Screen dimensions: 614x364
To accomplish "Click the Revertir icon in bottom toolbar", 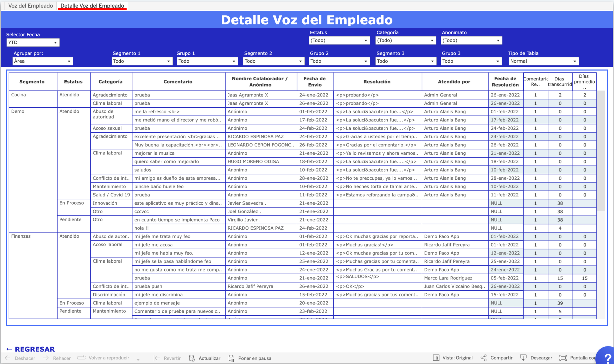I will pos(157,358).
